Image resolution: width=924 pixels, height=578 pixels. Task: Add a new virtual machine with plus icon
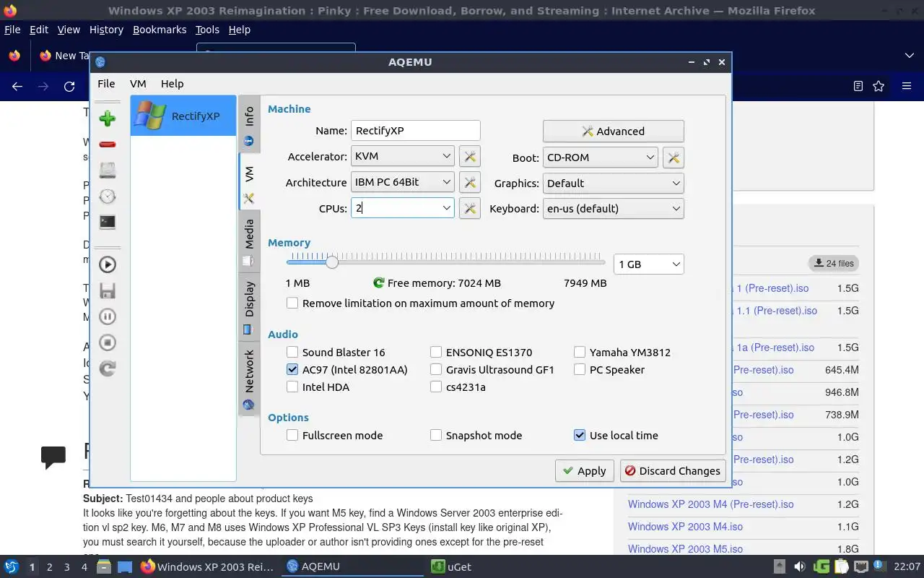(x=108, y=118)
